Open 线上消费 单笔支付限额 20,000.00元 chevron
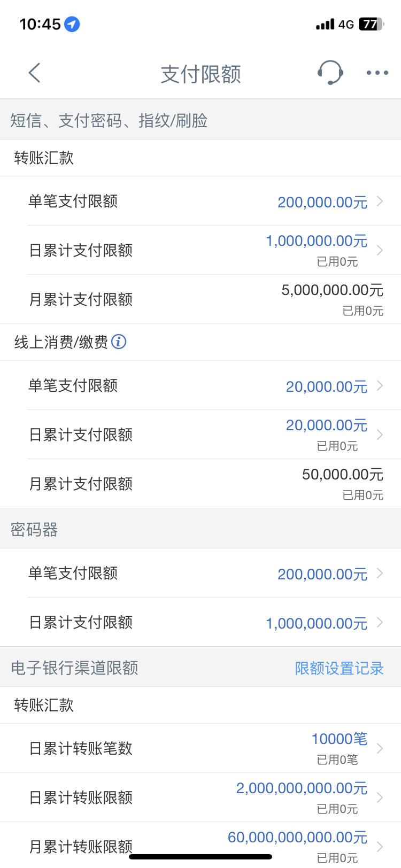The image size is (401, 868). [x=380, y=385]
